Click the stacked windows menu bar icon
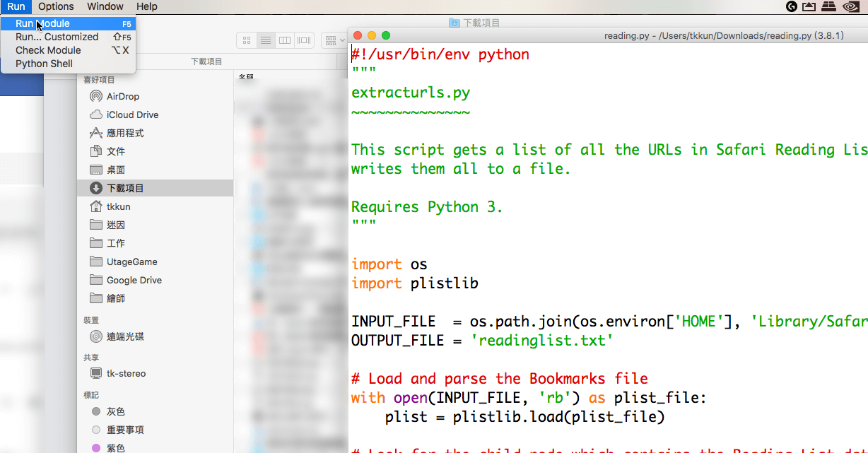The height and width of the screenshot is (453, 868). click(x=829, y=6)
